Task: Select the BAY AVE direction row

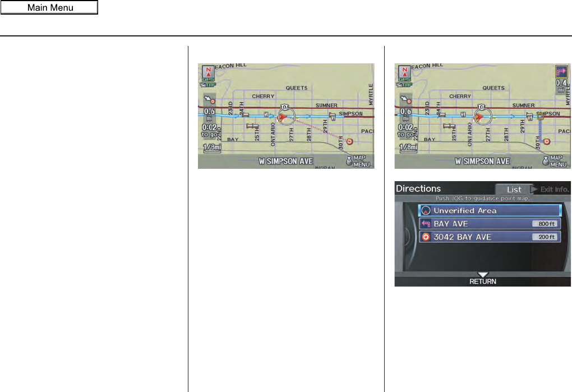Action: [490, 224]
